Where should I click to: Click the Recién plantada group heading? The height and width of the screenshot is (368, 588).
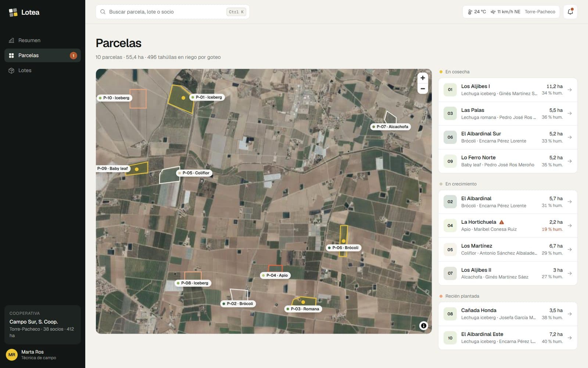pyautogui.click(x=459, y=296)
